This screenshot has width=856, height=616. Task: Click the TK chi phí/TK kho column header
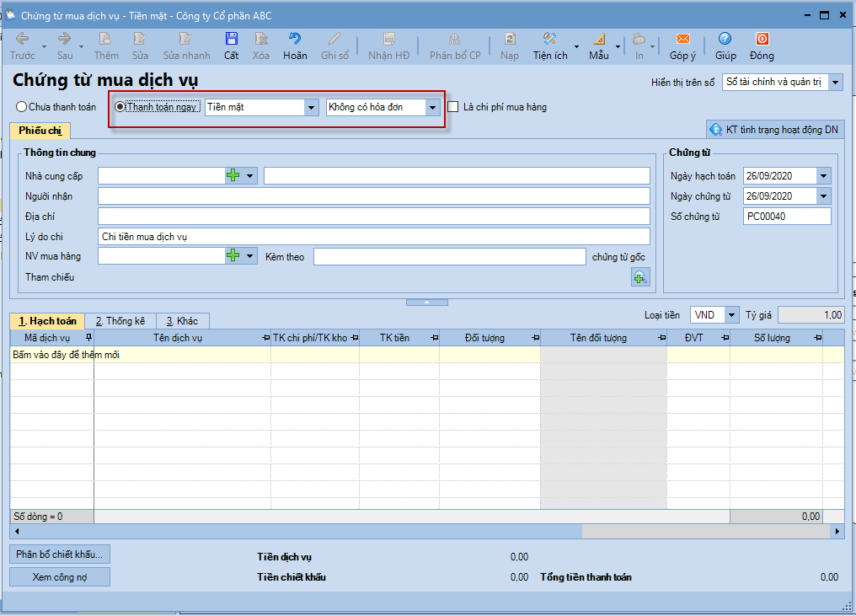coord(315,338)
